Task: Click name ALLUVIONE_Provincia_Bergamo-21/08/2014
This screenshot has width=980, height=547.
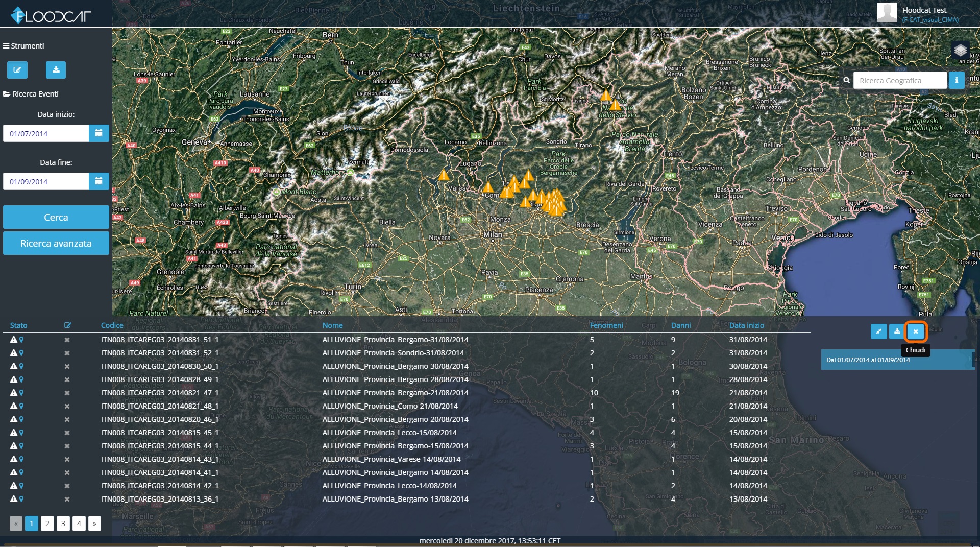Action: tap(395, 393)
